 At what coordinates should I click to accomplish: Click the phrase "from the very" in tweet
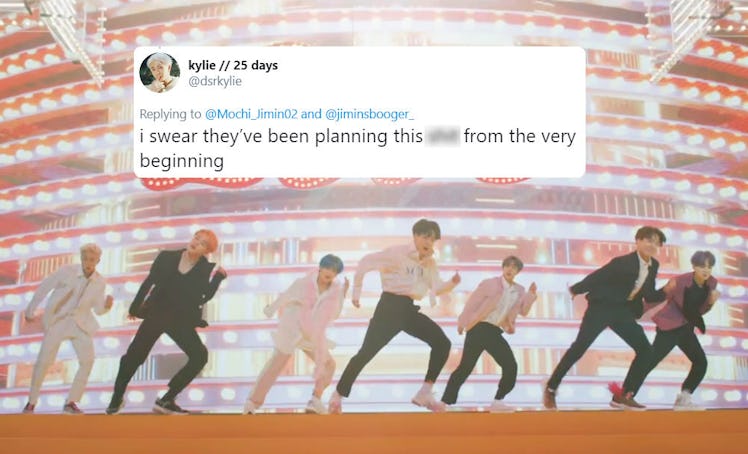pos(519,136)
